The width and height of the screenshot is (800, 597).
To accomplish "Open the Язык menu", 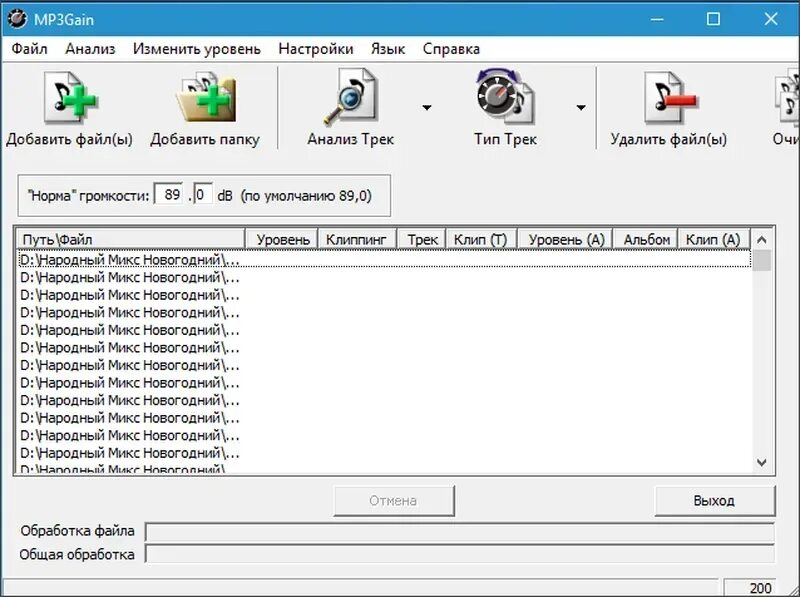I will (388, 49).
